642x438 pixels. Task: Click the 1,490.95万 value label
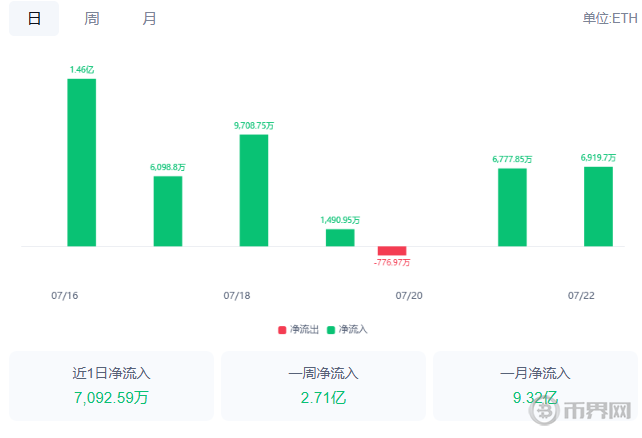[340, 220]
